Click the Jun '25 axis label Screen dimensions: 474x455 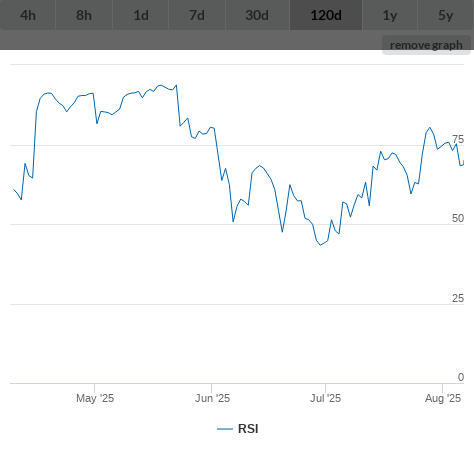coord(212,398)
